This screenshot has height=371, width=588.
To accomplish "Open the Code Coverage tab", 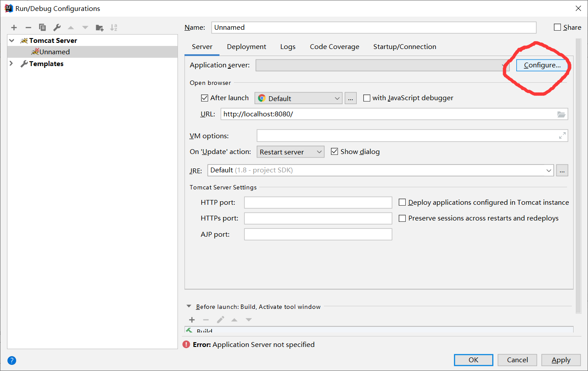I will coord(334,47).
